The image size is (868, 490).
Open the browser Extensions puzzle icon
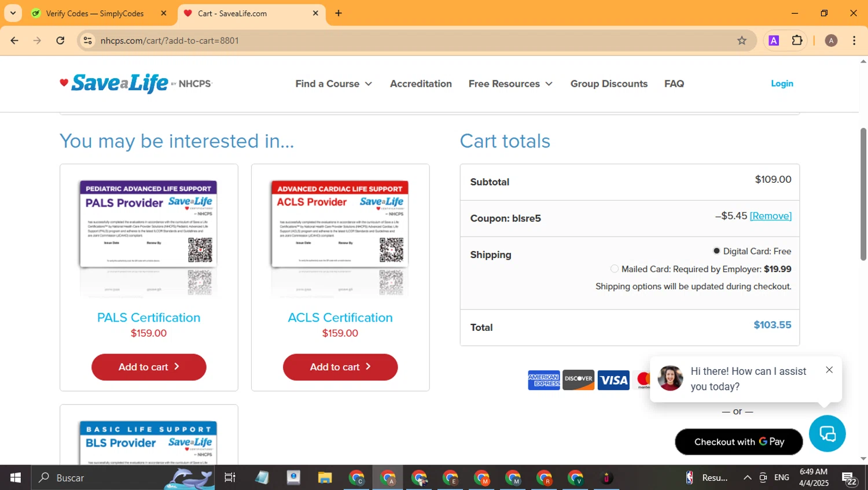click(797, 40)
